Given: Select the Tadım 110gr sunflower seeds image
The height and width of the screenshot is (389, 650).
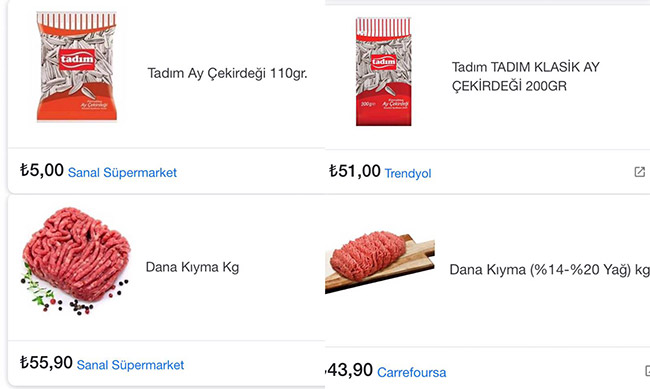Looking at the screenshot, I should coord(77,67).
